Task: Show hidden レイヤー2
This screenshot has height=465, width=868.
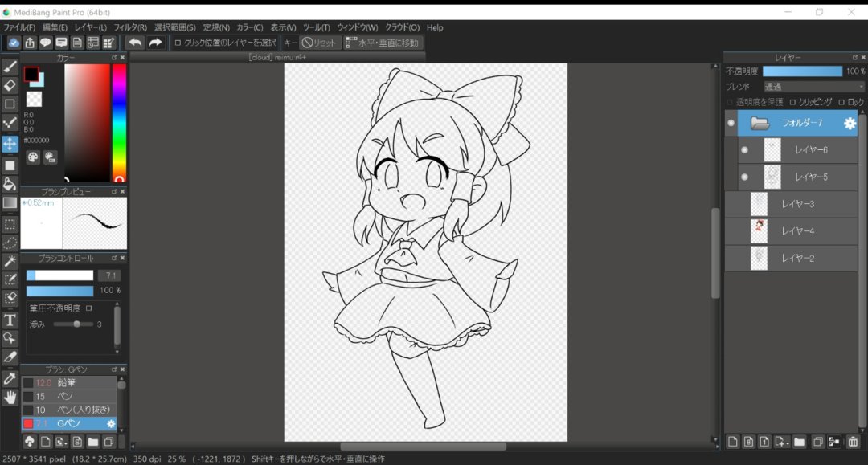Action: 731,259
